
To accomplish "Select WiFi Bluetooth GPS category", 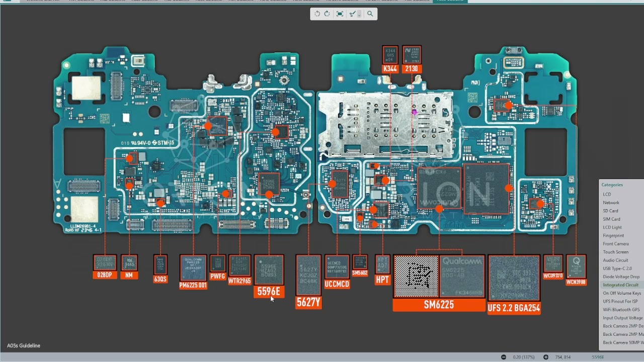I will (621, 310).
